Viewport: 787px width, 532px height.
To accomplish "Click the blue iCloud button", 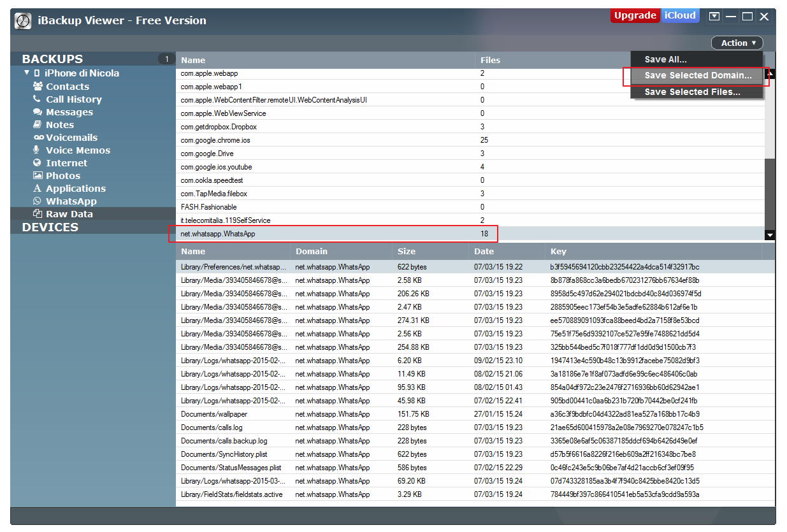I will pos(679,15).
